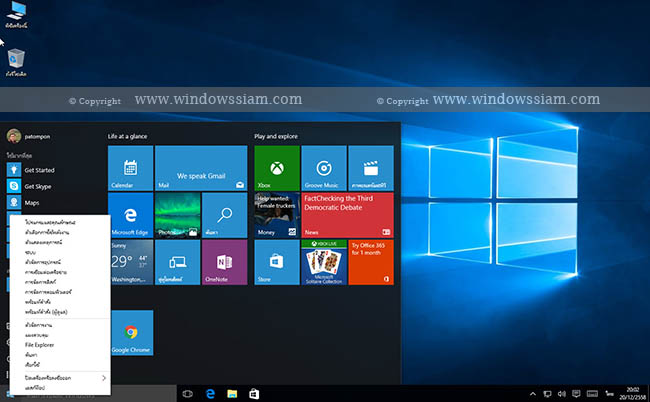Viewport: 650px width, 402px height.
Task: Open the Weather tile showing Washington
Action: pyautogui.click(x=131, y=262)
